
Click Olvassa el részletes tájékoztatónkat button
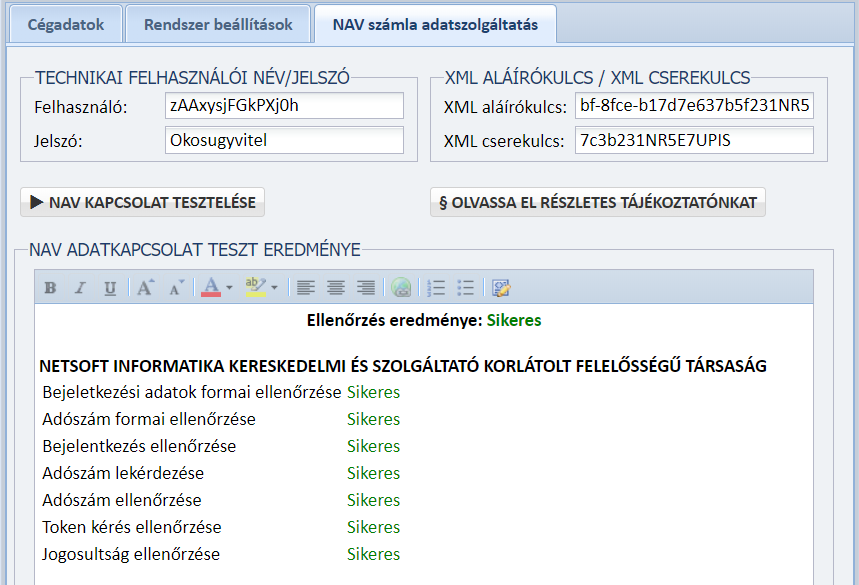[x=598, y=202]
